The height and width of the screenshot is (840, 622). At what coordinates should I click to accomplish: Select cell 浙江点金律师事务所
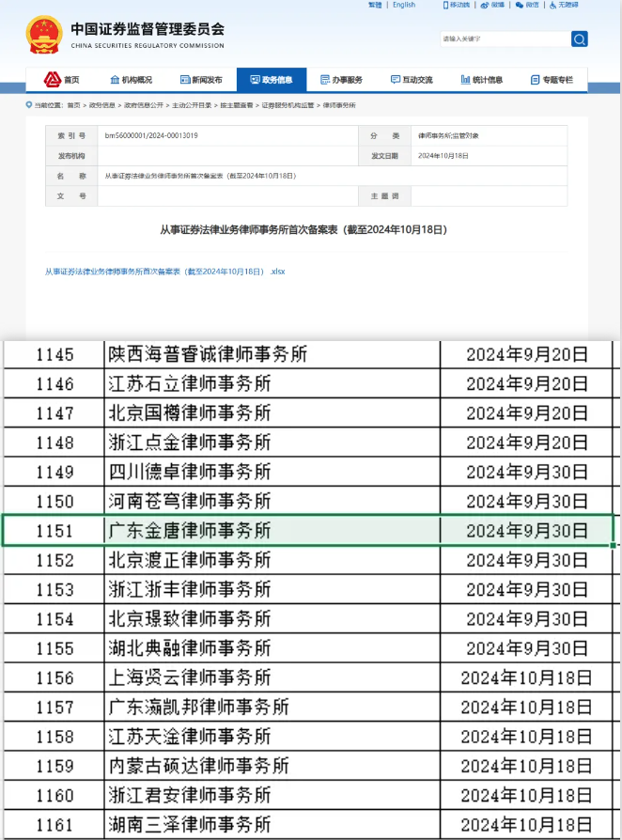[272, 443]
